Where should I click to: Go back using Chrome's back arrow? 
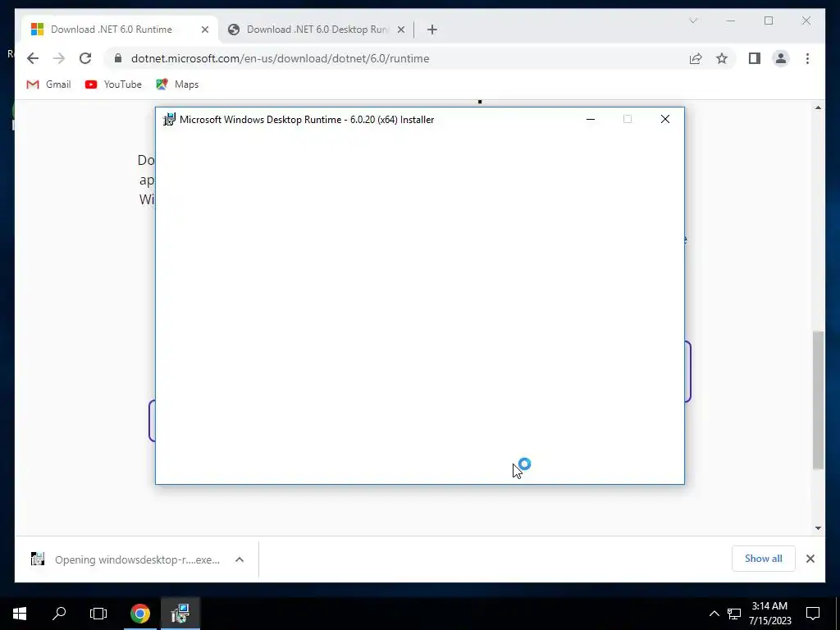[33, 58]
